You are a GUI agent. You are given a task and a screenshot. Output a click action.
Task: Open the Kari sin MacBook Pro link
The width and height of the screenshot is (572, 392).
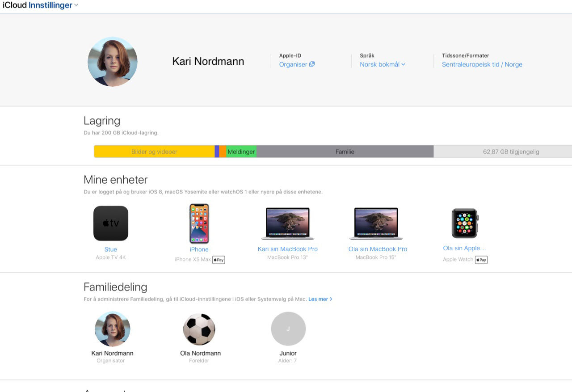point(288,249)
